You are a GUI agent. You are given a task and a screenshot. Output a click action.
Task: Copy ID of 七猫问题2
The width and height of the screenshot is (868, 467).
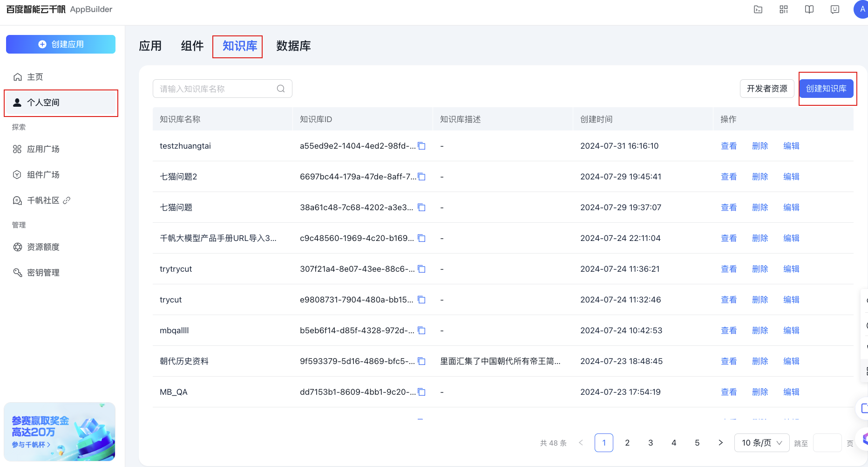pyautogui.click(x=422, y=177)
